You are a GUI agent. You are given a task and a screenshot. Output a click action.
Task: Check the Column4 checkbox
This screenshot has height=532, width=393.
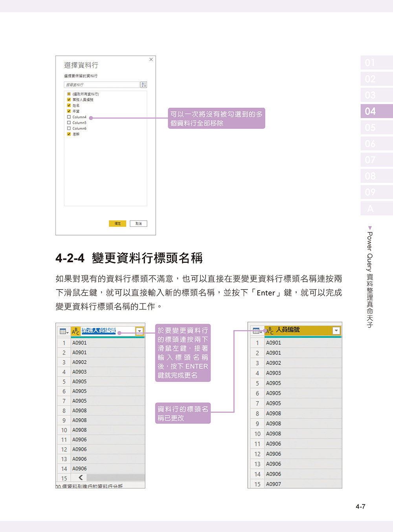tap(68, 116)
